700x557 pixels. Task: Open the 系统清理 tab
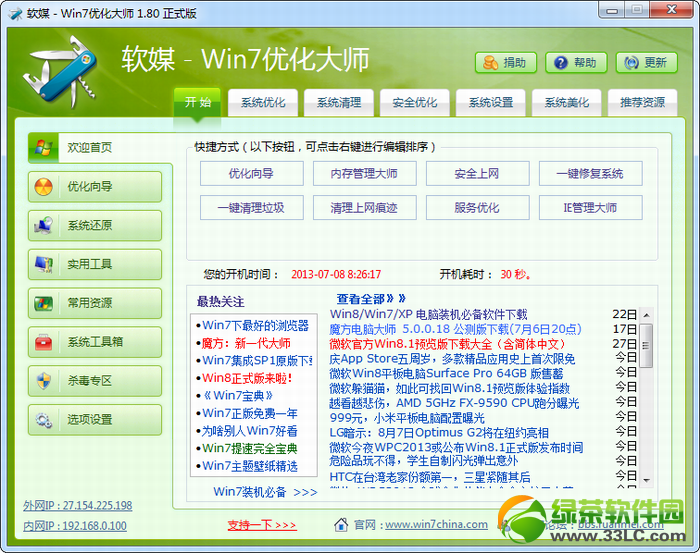[x=339, y=103]
